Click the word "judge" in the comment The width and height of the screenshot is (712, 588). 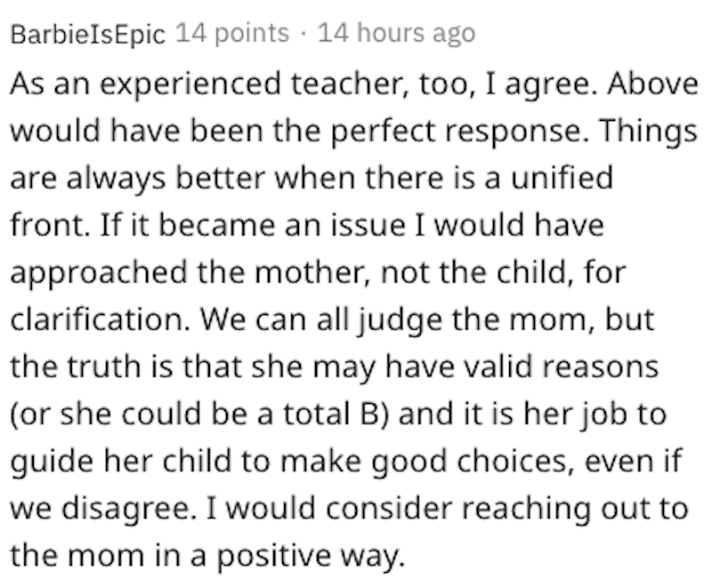(x=400, y=321)
